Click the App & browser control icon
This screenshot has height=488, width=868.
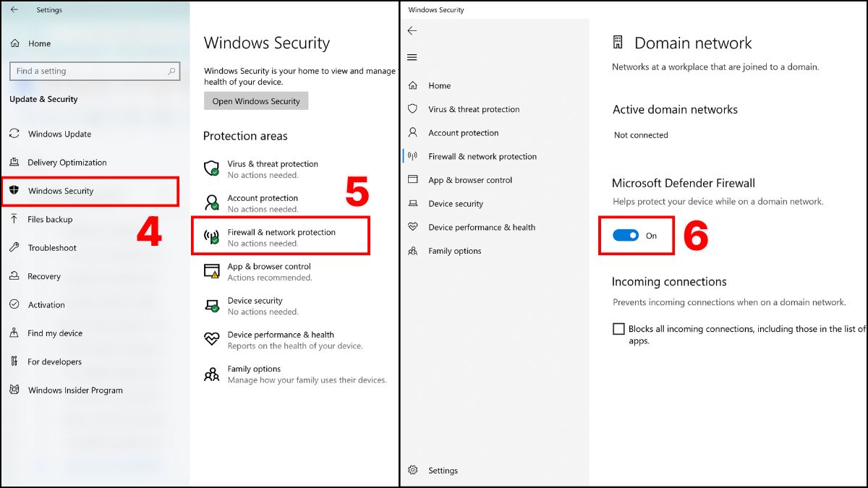point(211,271)
